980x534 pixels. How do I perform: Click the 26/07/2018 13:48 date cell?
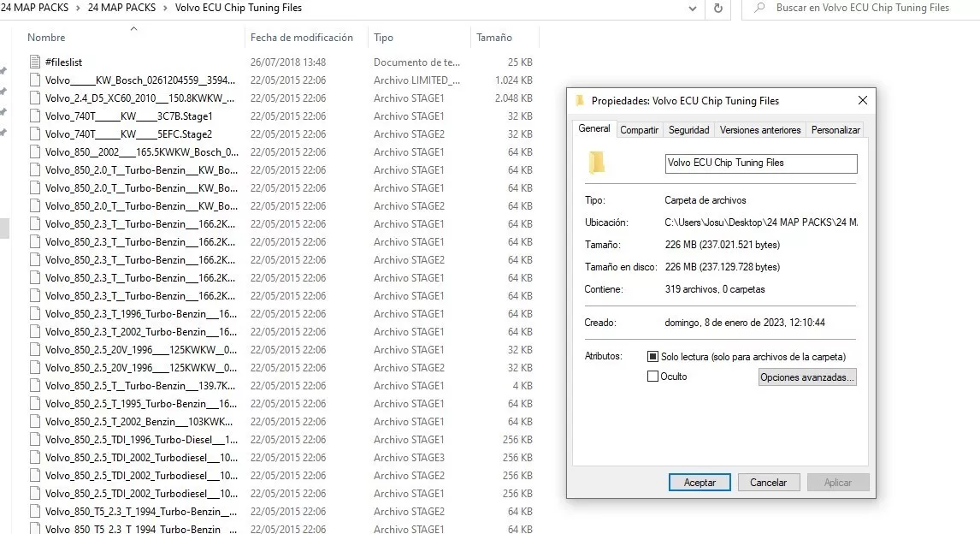point(288,62)
